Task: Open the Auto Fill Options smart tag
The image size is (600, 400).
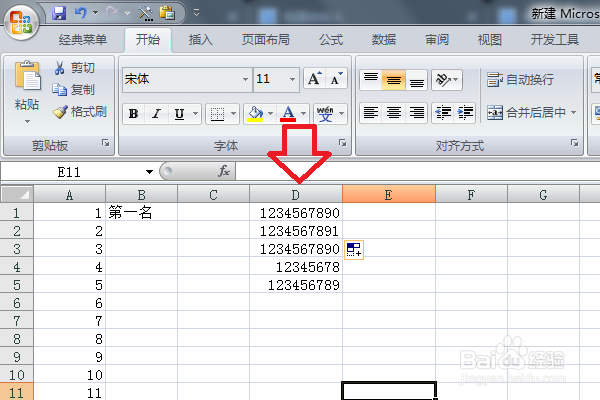Action: tap(354, 250)
